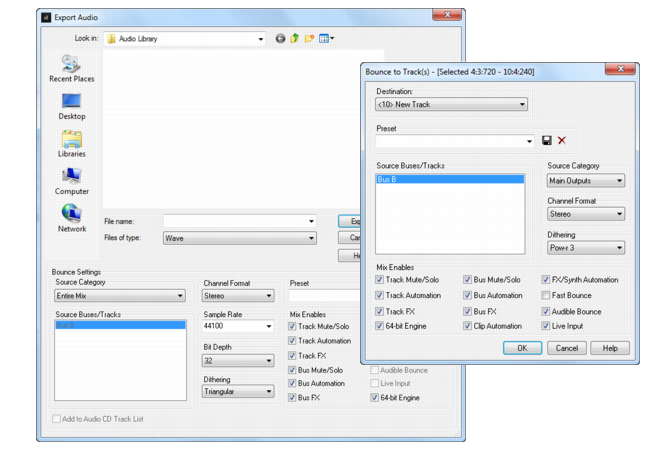
Task: Delete preset with the red X icon
Action: [x=562, y=141]
